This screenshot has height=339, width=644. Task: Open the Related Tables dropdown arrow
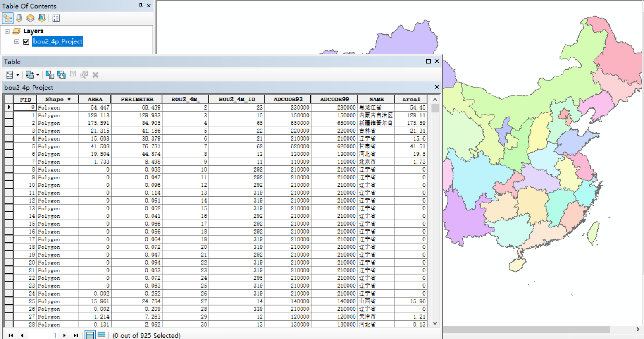coord(38,74)
